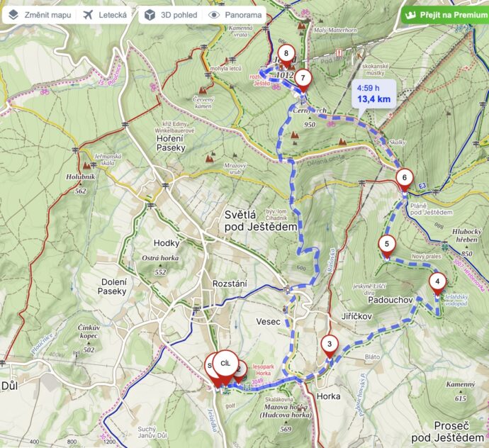This screenshot has width=489, height=448.
Task: Click the 13,4 km route info bubble
Action: (374, 95)
